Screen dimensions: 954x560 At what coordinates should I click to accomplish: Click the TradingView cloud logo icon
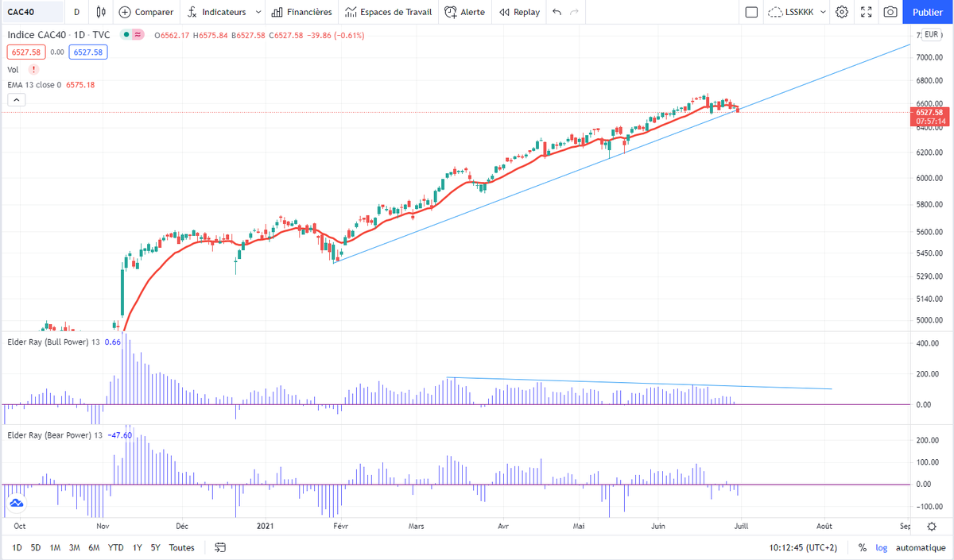pos(16,504)
